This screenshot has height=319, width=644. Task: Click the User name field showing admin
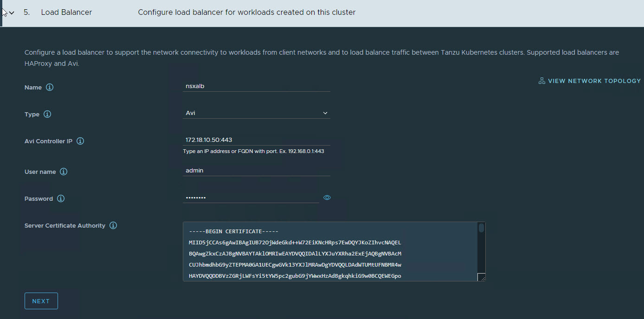pos(256,171)
